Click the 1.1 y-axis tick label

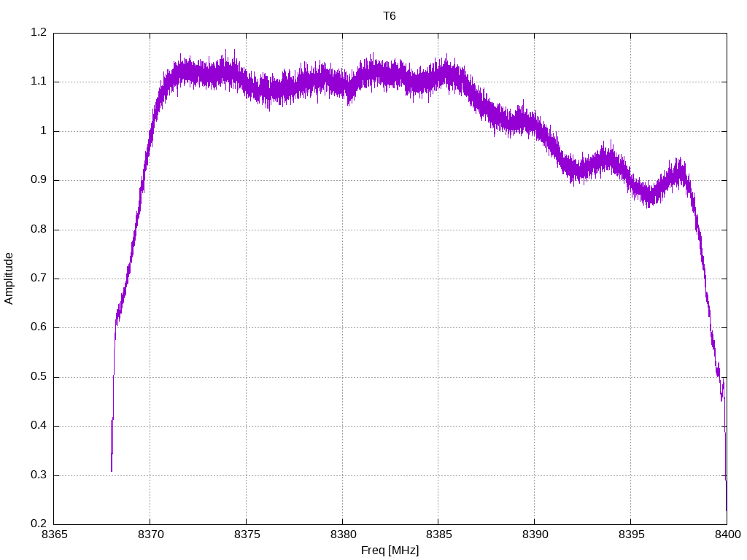[x=39, y=82]
